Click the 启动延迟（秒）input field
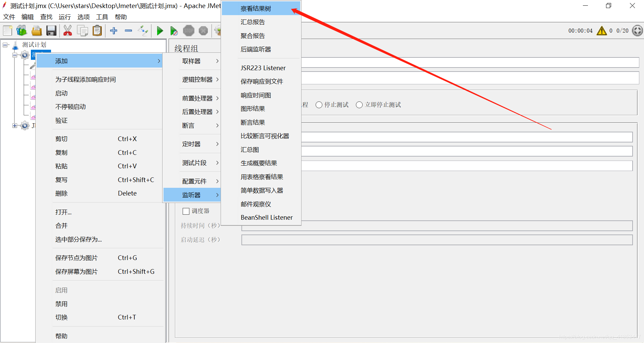 coord(437,240)
